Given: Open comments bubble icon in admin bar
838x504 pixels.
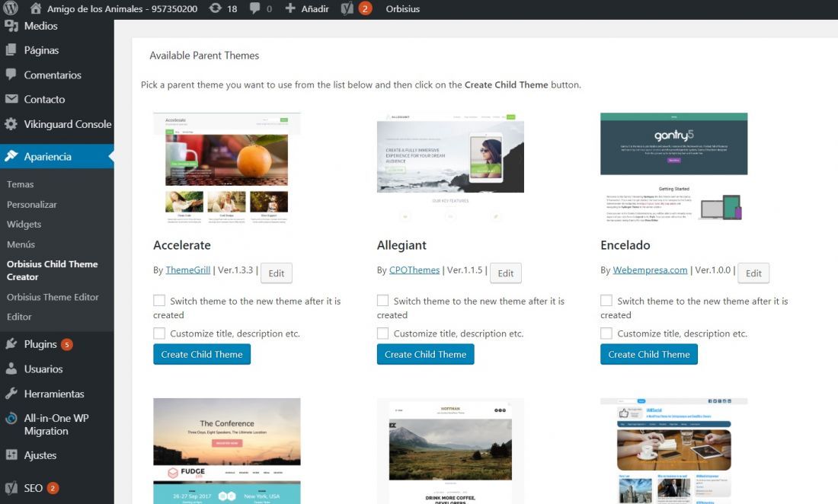Looking at the screenshot, I should click(x=255, y=8).
